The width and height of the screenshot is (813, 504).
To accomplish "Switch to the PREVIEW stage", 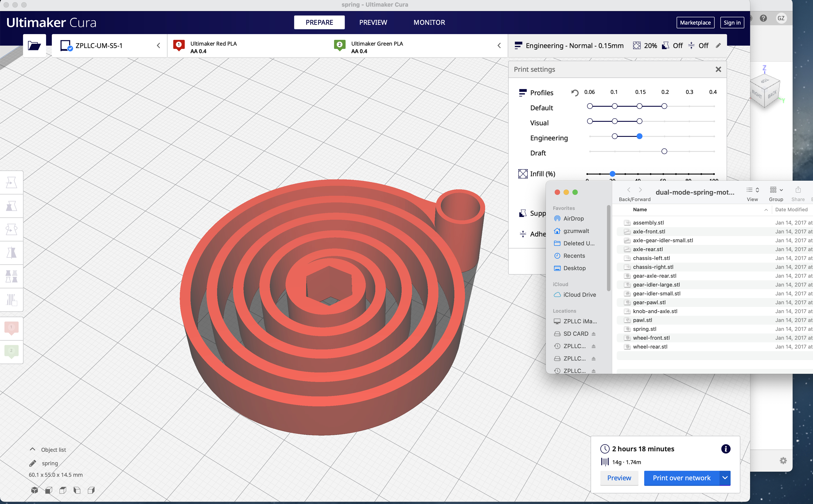I will [x=373, y=22].
